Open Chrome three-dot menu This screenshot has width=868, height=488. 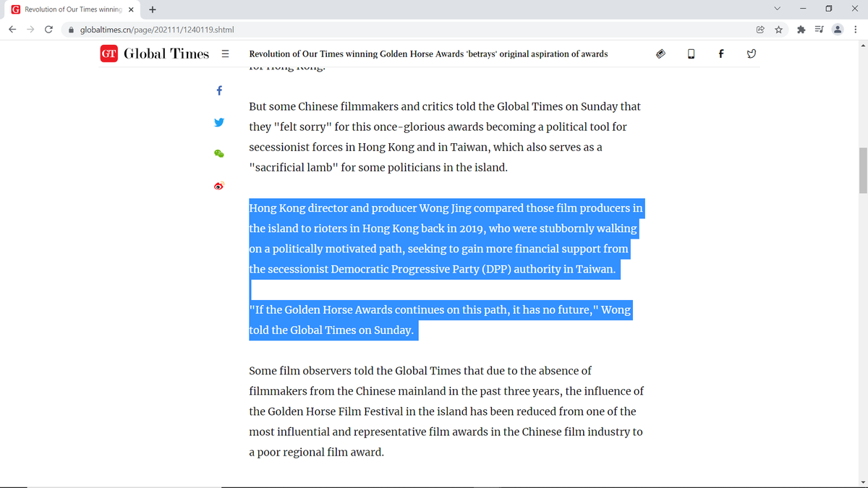[x=856, y=30]
